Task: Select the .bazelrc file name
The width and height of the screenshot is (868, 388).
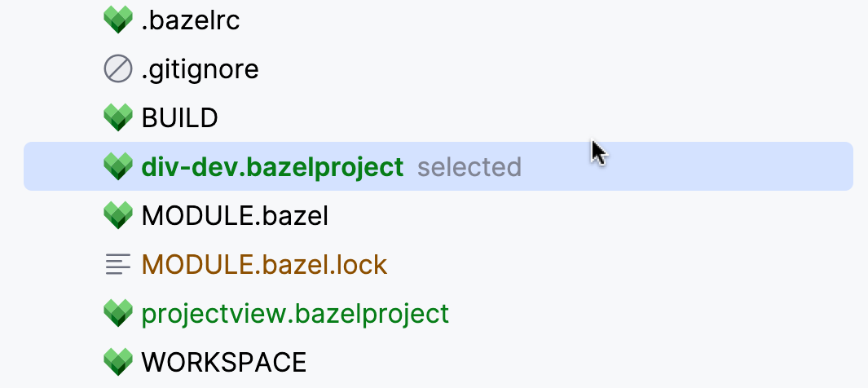Action: (191, 20)
